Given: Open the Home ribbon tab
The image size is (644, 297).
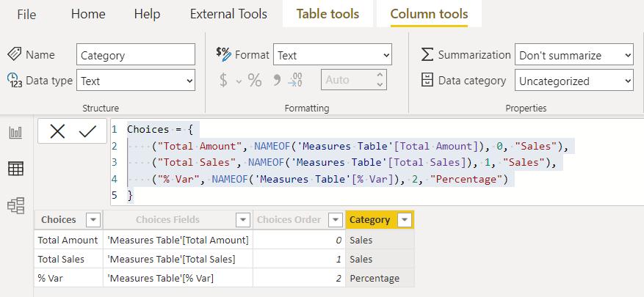Looking at the screenshot, I should pyautogui.click(x=88, y=14).
